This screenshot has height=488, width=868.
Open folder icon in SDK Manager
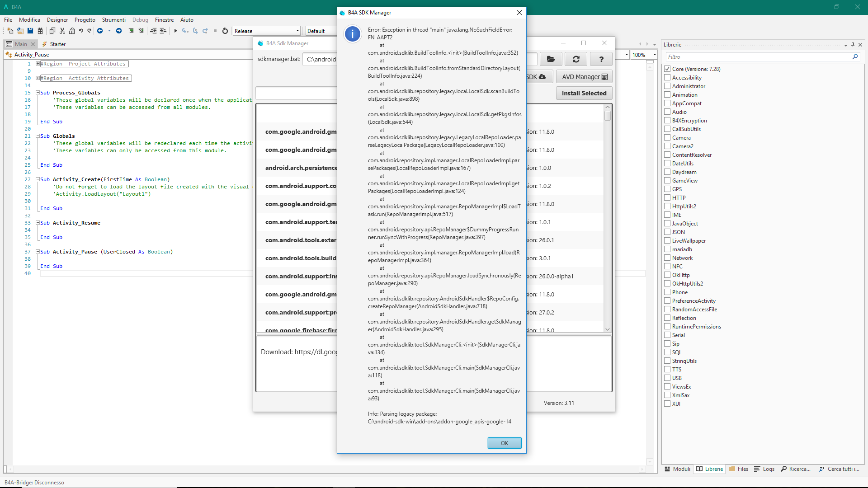[551, 59]
